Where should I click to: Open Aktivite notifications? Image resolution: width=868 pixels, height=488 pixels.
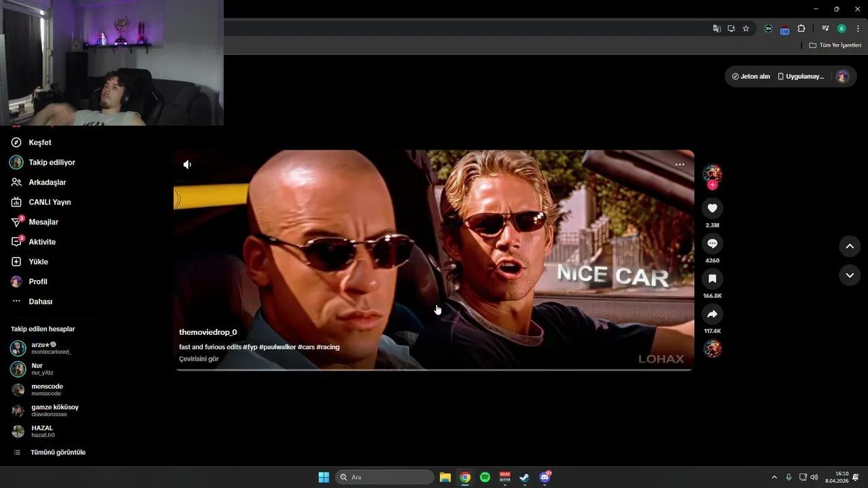pyautogui.click(x=33, y=242)
